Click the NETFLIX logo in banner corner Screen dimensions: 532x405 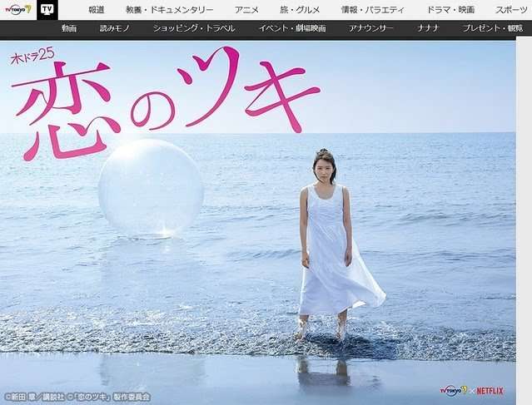tap(490, 391)
